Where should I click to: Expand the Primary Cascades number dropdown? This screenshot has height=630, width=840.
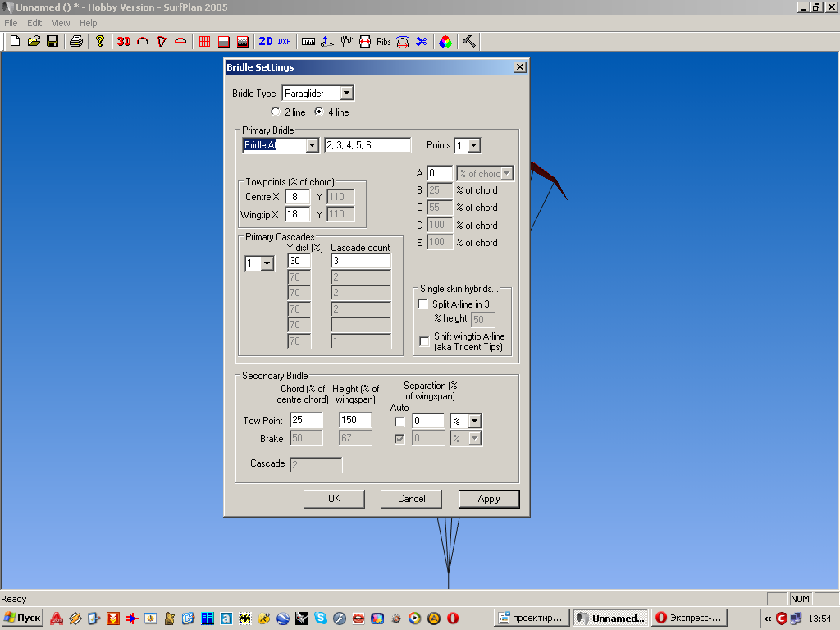point(267,263)
